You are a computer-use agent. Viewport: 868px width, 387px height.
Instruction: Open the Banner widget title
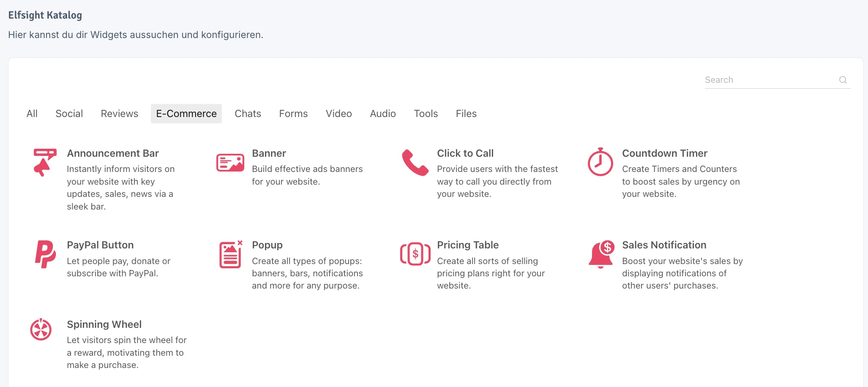269,153
